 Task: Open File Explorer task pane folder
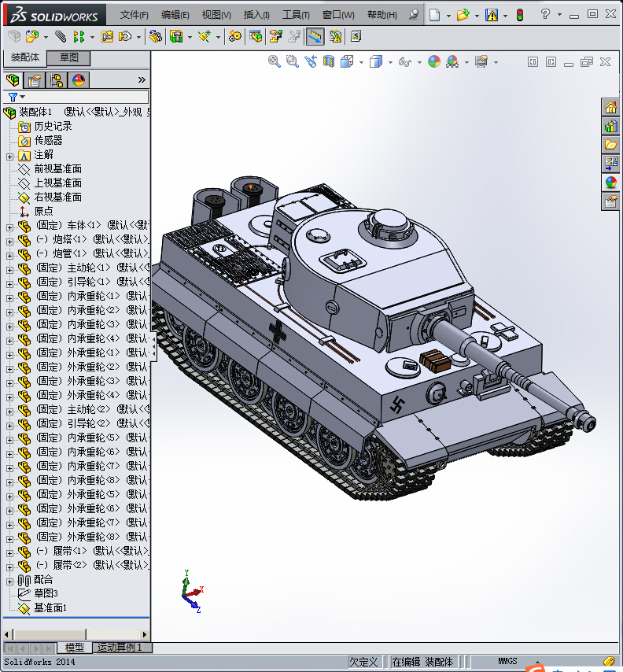[610, 145]
